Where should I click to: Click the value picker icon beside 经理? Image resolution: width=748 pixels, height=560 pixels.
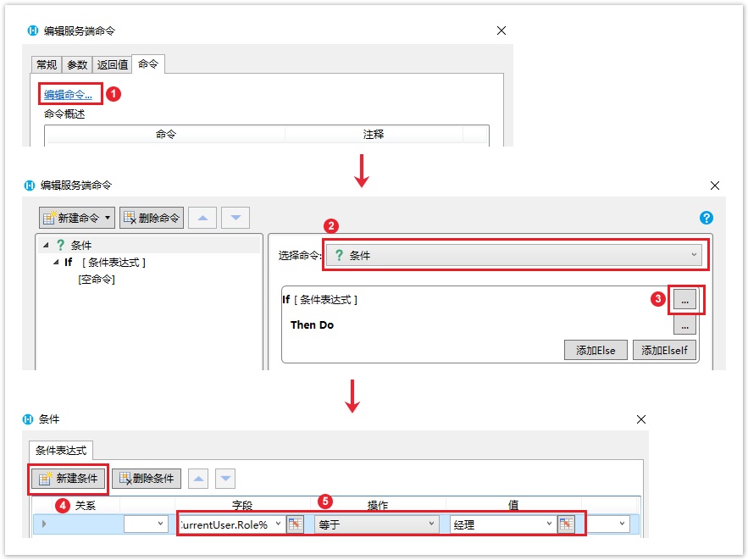566,524
